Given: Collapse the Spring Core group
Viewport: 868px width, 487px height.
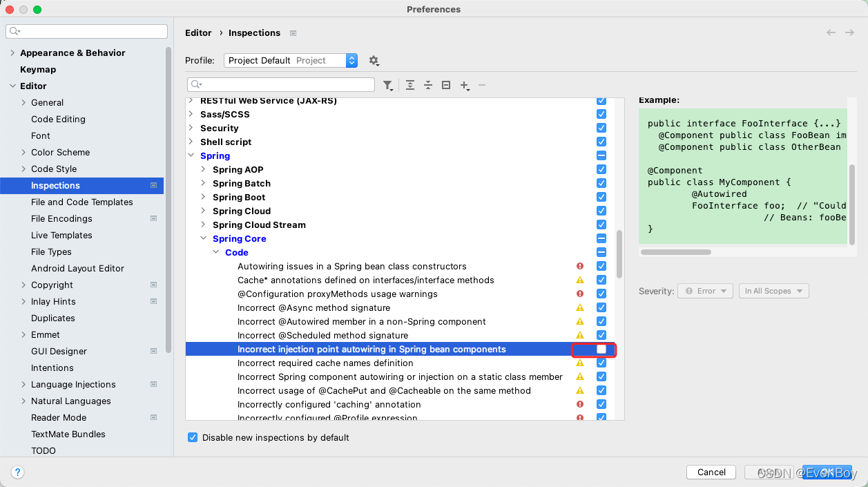Looking at the screenshot, I should point(204,239).
